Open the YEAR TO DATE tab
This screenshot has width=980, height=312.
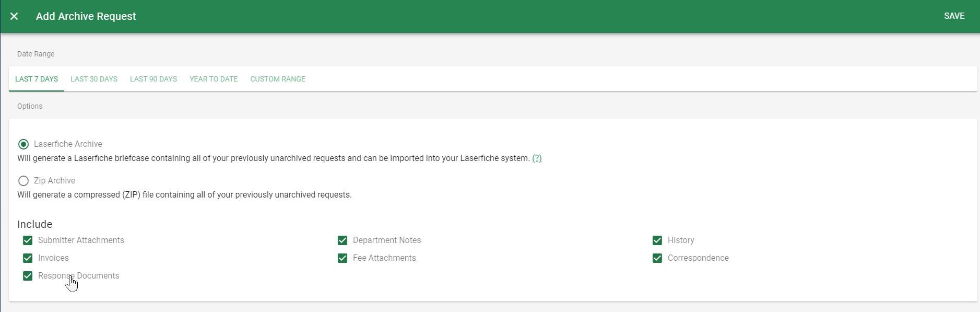point(214,79)
